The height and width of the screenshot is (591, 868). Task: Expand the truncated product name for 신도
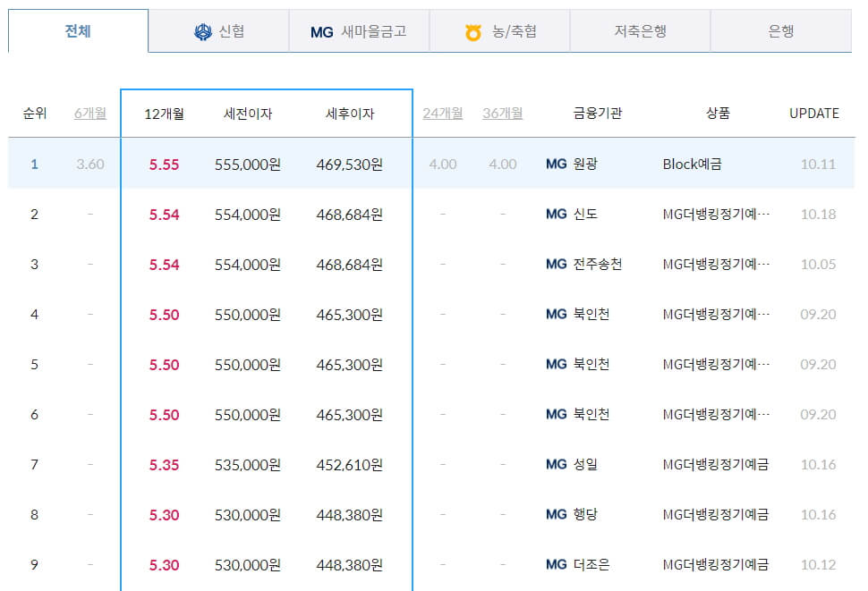[716, 214]
